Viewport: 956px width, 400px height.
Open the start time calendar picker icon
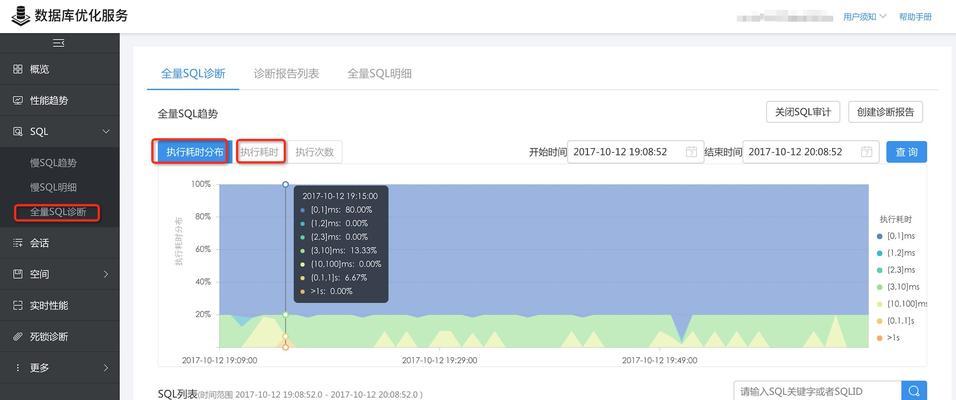691,152
